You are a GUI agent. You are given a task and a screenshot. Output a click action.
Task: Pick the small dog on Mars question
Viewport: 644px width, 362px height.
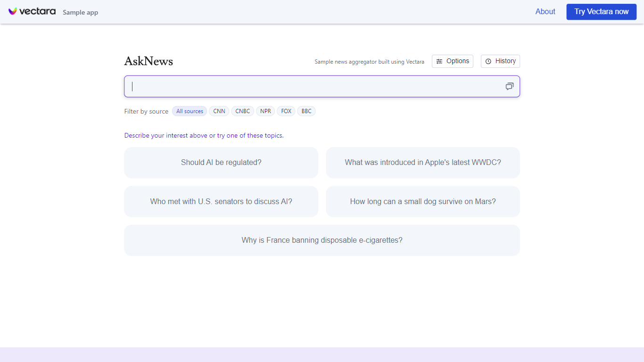point(423,201)
